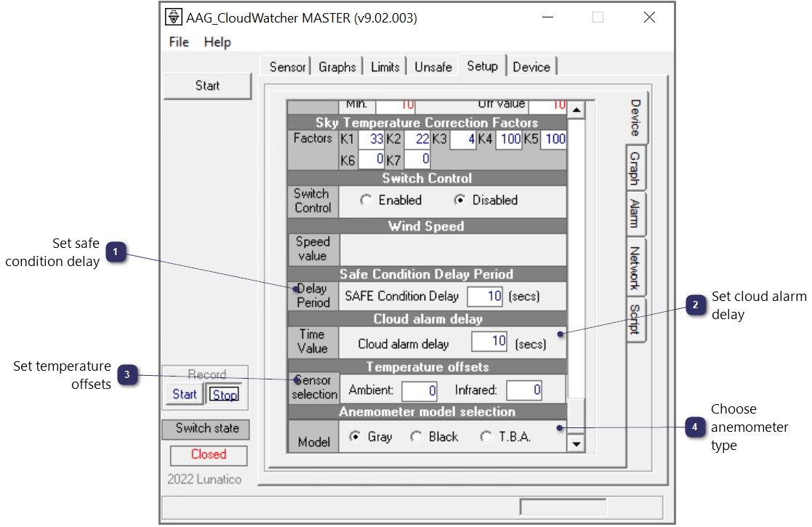Screen dimensions: 812x527
Task: Click the Record Start button
Action: point(185,395)
